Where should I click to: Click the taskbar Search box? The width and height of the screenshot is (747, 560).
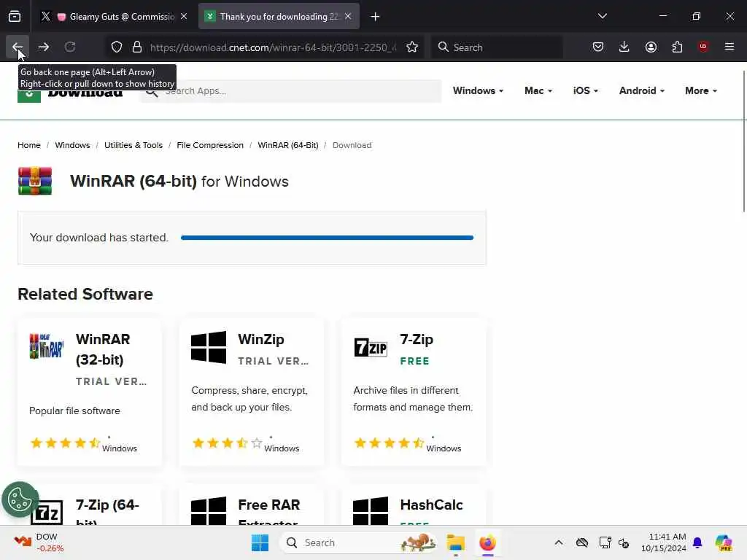pyautogui.click(x=358, y=542)
